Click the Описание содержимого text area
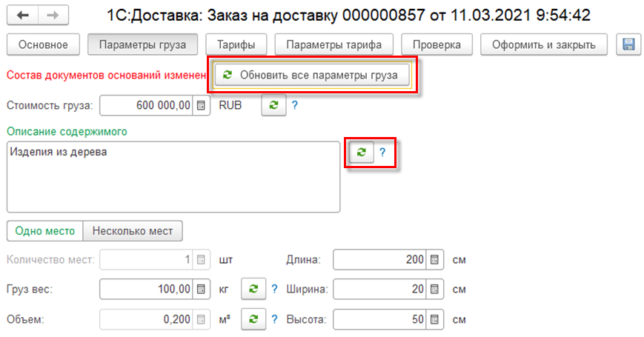Screen dimensions: 644x337 pos(173,177)
